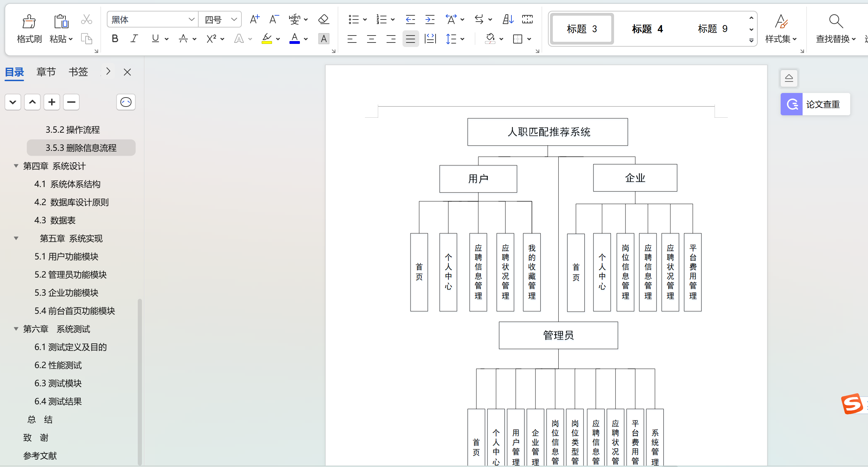This screenshot has height=467, width=868.
Task: Click the bulleted list icon
Action: (353, 20)
